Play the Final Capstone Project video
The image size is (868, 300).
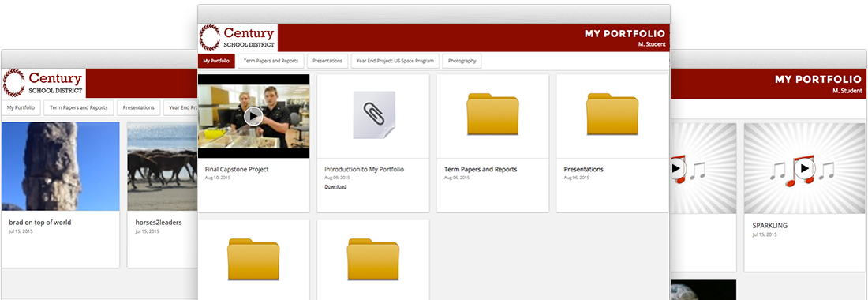[253, 116]
